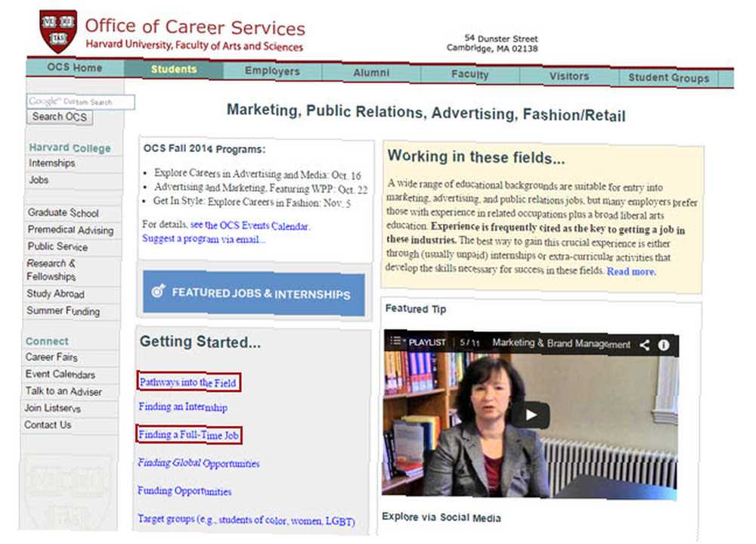Open Premedical Advising link
The height and width of the screenshot is (544, 756).
click(x=70, y=230)
